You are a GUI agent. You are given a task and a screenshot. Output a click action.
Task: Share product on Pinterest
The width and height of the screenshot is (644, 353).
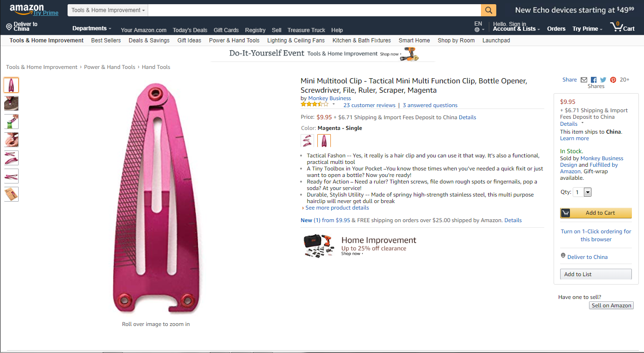coord(613,80)
